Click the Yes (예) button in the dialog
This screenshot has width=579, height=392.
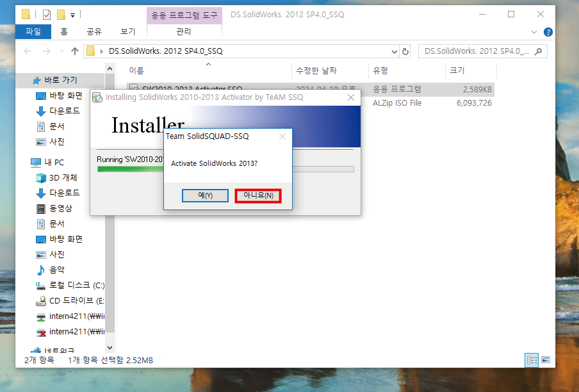[205, 195]
